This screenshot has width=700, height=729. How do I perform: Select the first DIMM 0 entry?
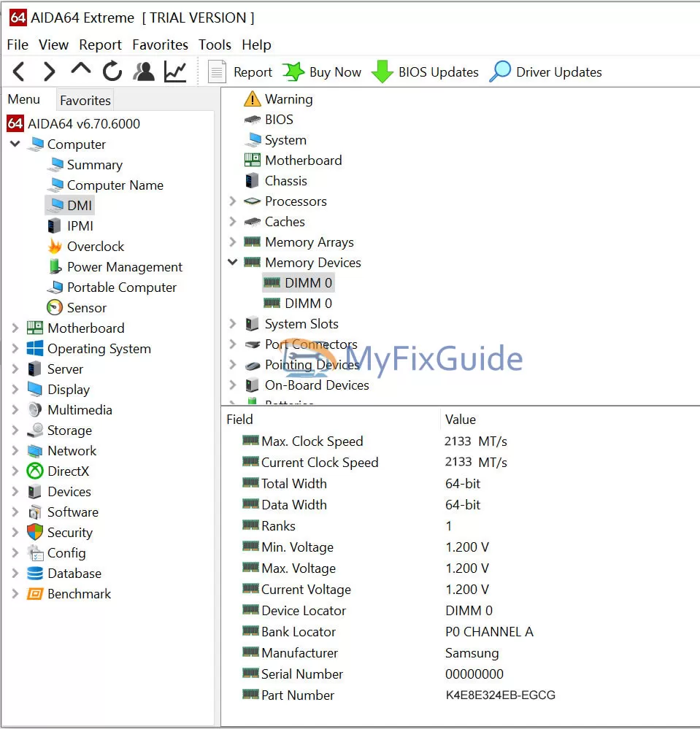(298, 282)
